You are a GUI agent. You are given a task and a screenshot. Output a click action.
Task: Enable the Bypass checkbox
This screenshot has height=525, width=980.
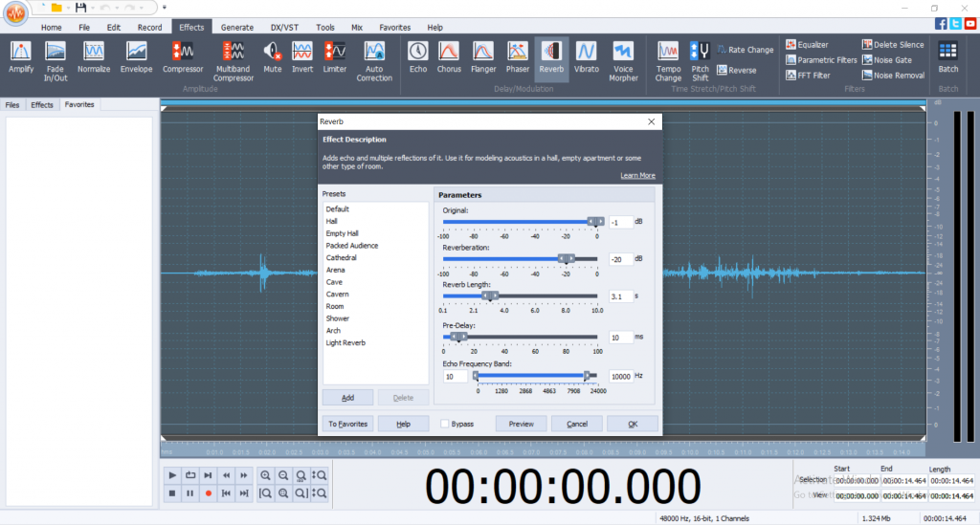click(445, 424)
